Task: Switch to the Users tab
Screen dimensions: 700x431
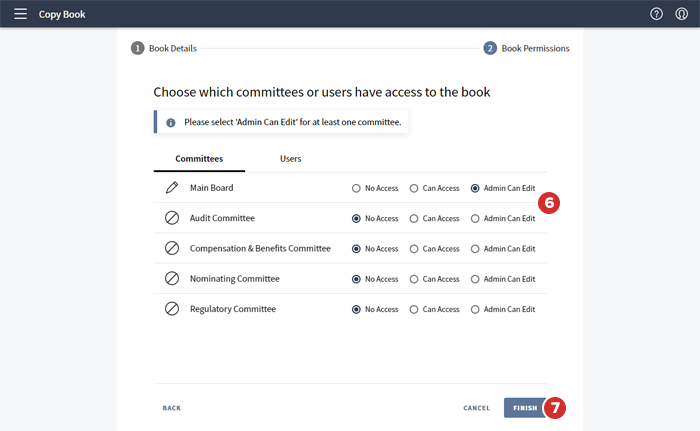Action: pyautogui.click(x=290, y=159)
